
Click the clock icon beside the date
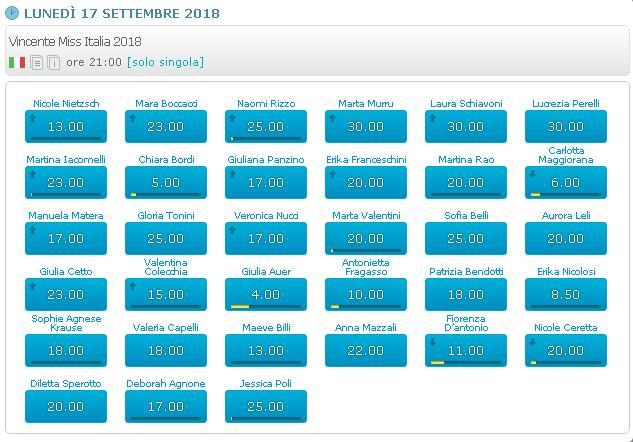pyautogui.click(x=12, y=14)
